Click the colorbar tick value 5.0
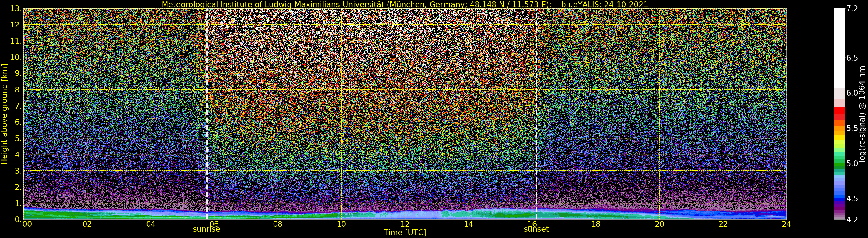Viewport: 868px width, 238px height. 852,163
